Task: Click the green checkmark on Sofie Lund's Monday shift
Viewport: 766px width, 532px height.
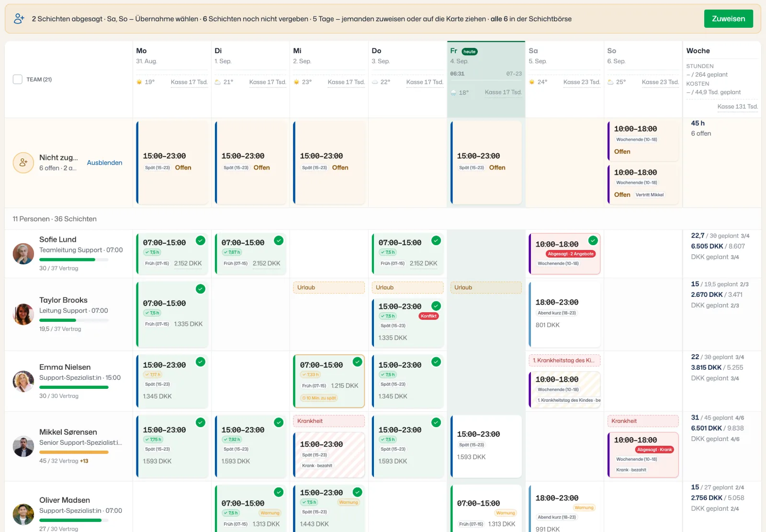Action: point(201,240)
